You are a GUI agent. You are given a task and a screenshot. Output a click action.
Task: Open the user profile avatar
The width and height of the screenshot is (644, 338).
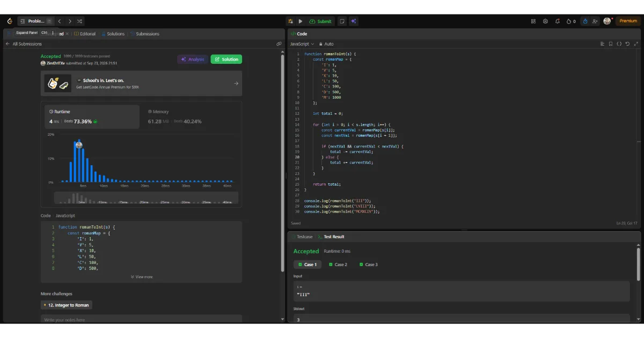click(x=607, y=21)
